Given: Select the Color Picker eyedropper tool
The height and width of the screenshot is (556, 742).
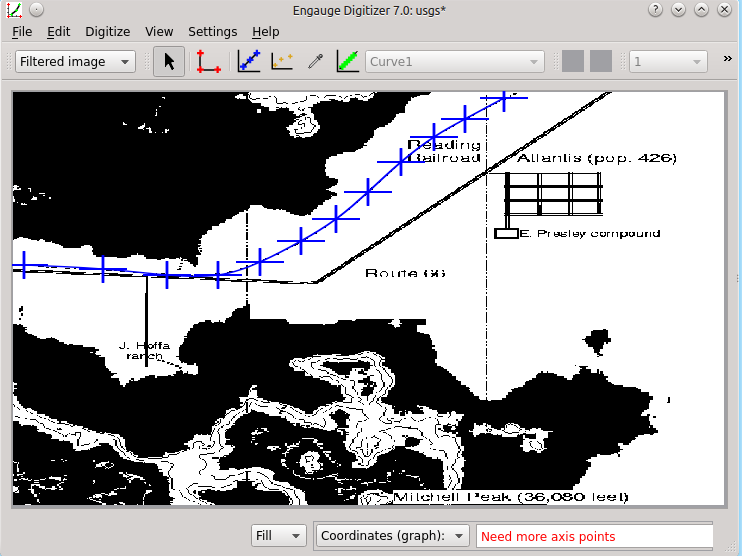Looking at the screenshot, I should pos(315,61).
